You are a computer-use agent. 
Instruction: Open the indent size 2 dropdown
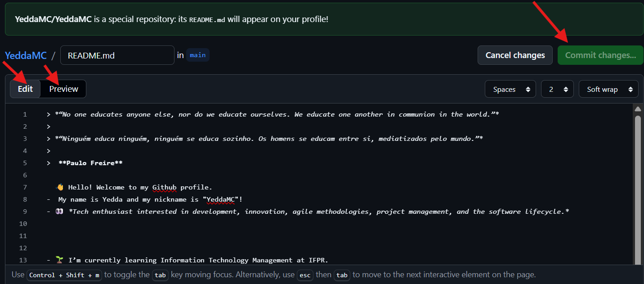click(557, 89)
